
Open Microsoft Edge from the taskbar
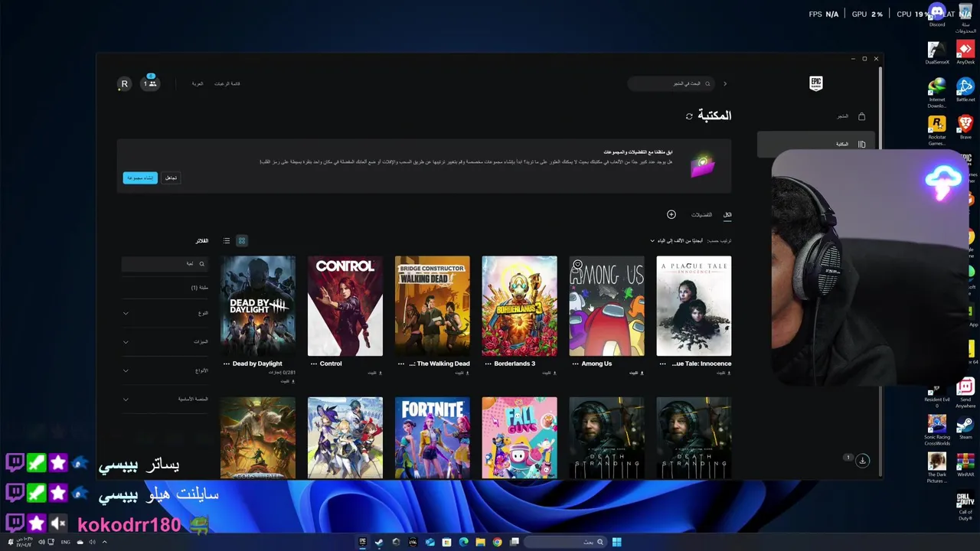pyautogui.click(x=464, y=542)
